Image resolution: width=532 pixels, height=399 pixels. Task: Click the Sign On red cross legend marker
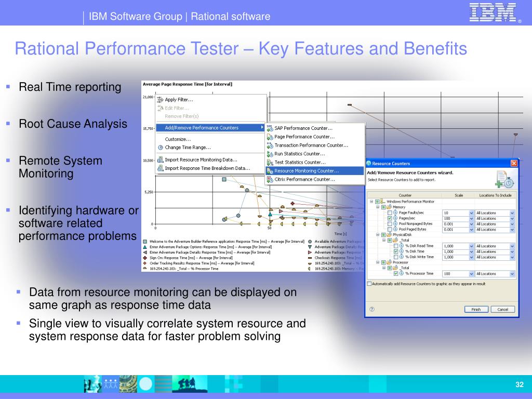point(145,258)
